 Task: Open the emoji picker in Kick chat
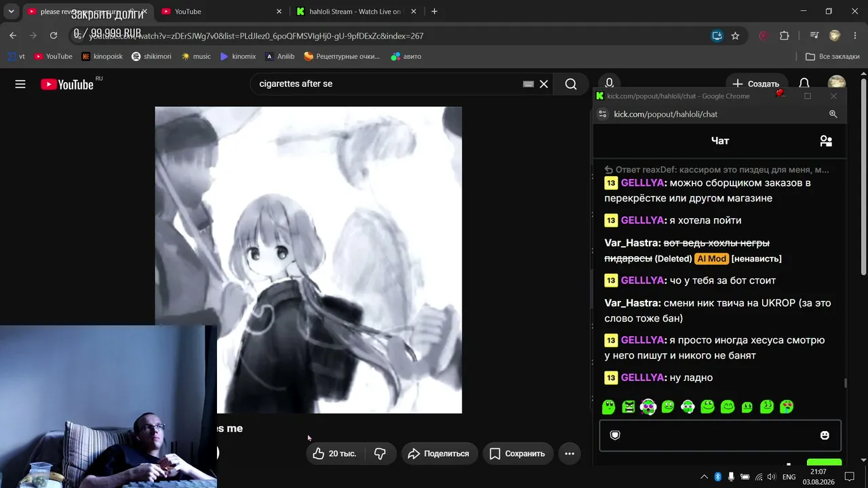(825, 435)
